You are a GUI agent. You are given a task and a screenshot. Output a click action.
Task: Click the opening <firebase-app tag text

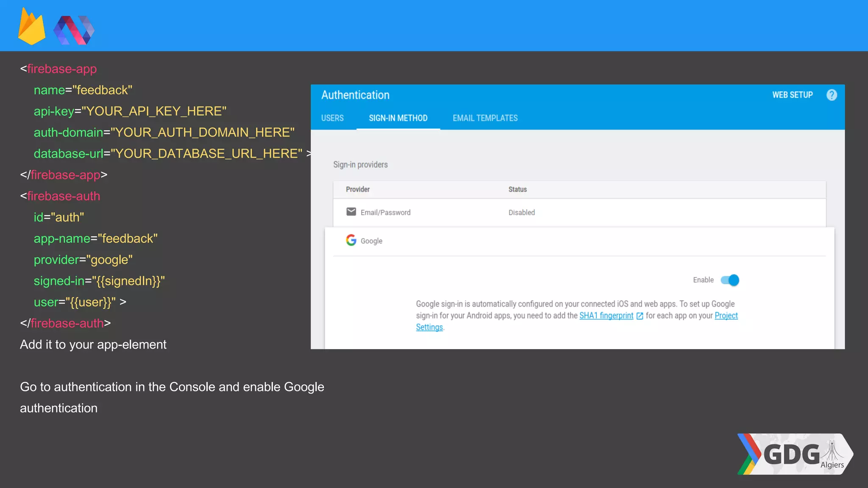[58, 69]
